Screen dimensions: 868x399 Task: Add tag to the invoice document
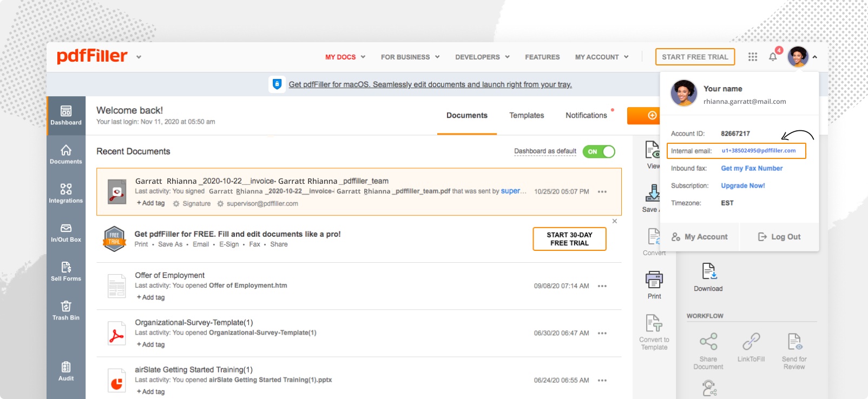click(x=150, y=203)
